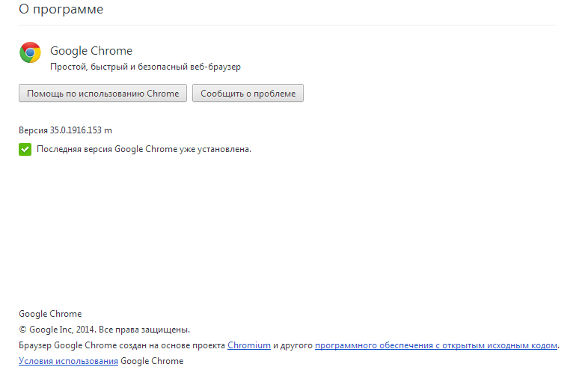Click "Google Chrome" text after the terms link
This screenshot has height=379, width=588.
[152, 361]
